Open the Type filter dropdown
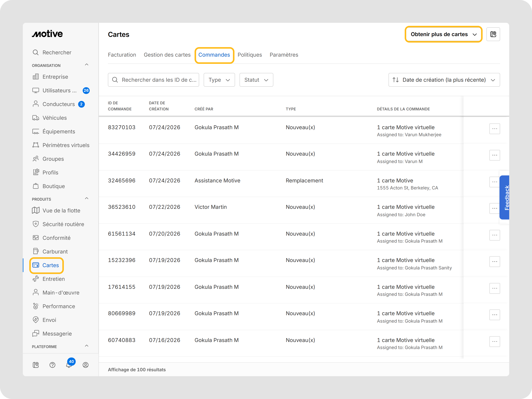532x399 pixels. (219, 80)
